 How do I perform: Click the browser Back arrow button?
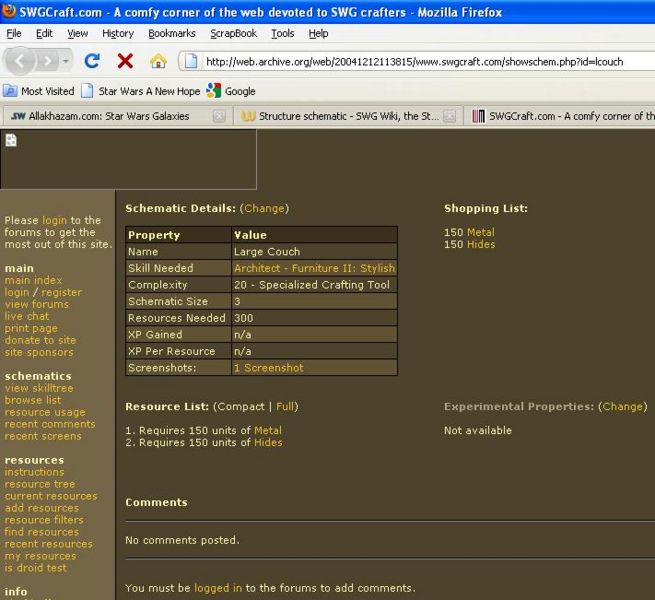click(20, 61)
